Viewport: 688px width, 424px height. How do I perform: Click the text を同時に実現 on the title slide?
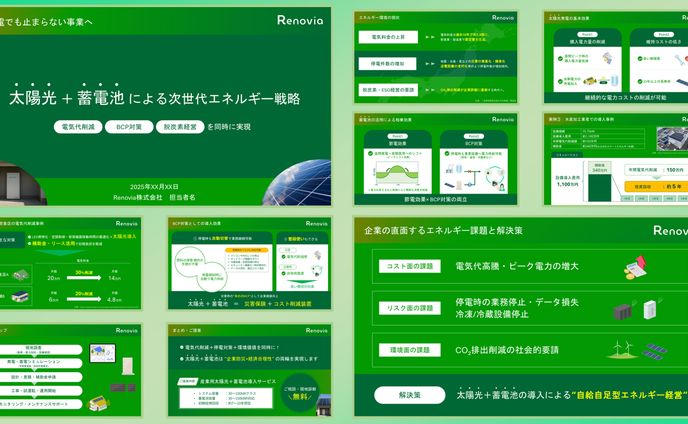coord(229,127)
